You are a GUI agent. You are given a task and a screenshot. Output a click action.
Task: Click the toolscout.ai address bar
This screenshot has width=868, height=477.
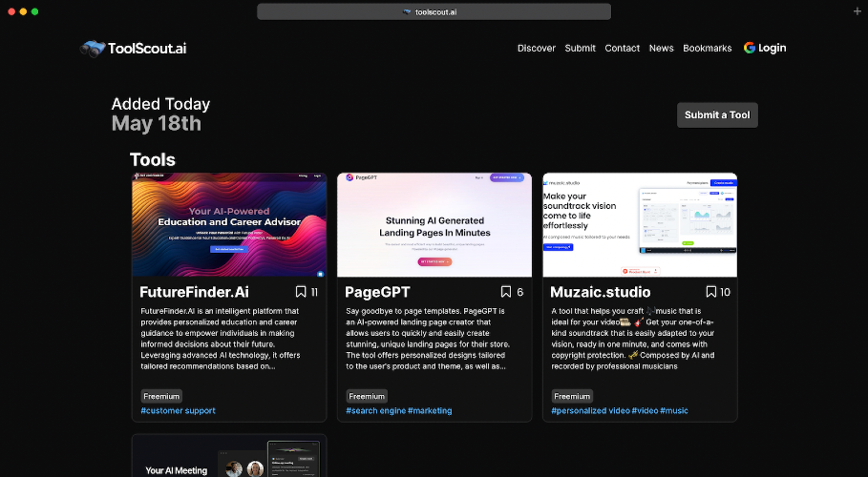(434, 11)
